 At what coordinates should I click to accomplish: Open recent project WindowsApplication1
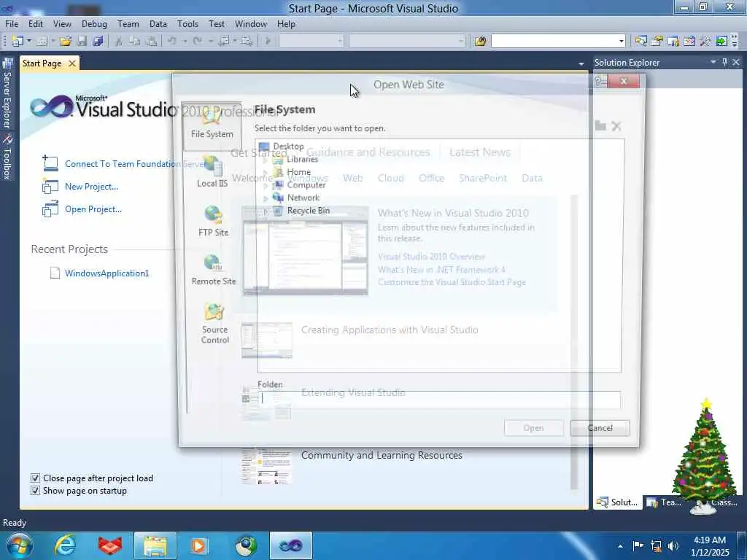click(107, 273)
